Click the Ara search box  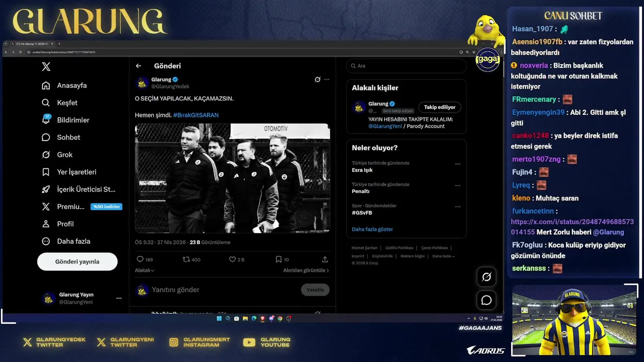(x=407, y=66)
